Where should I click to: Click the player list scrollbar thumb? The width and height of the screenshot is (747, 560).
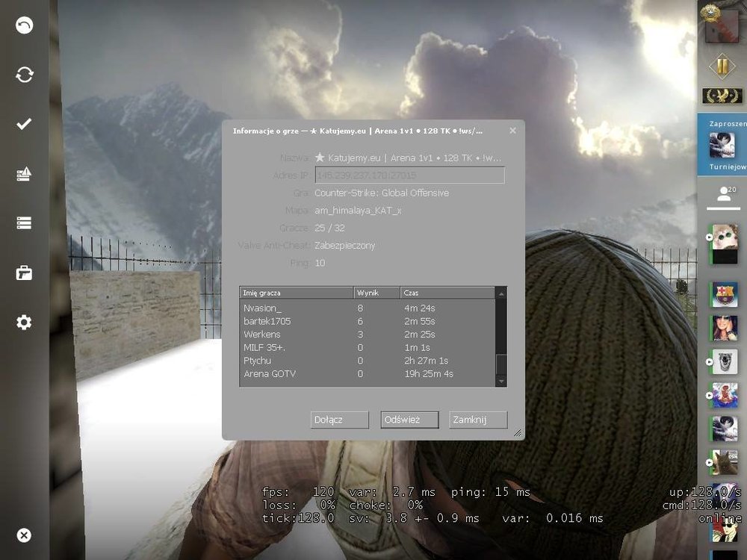point(501,365)
